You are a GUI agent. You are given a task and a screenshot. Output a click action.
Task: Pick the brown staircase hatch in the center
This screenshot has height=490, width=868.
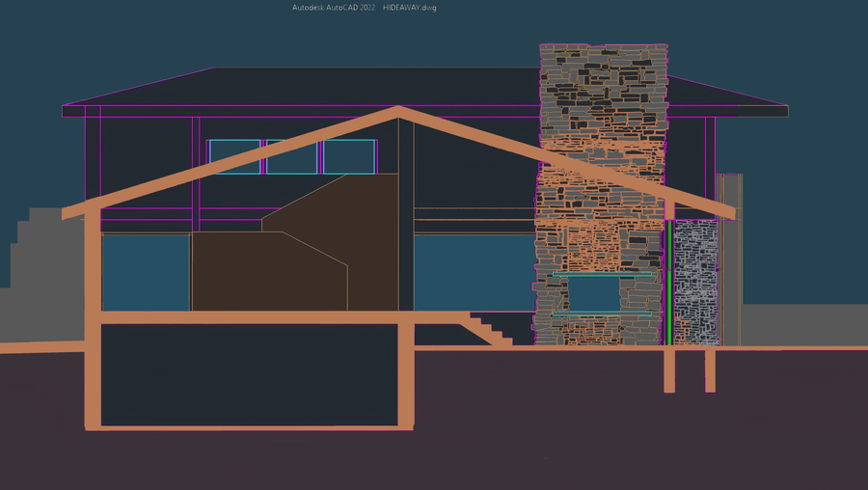click(x=295, y=242)
